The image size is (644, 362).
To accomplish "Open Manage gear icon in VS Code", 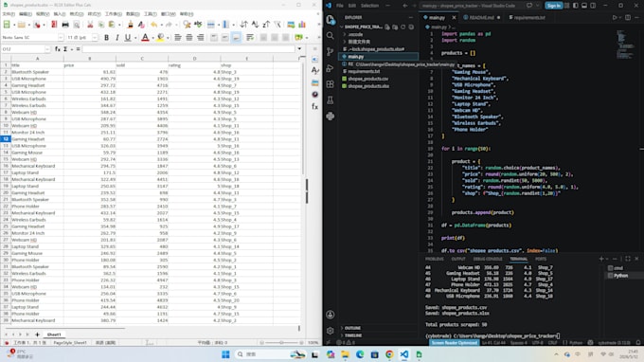I will click(331, 331).
